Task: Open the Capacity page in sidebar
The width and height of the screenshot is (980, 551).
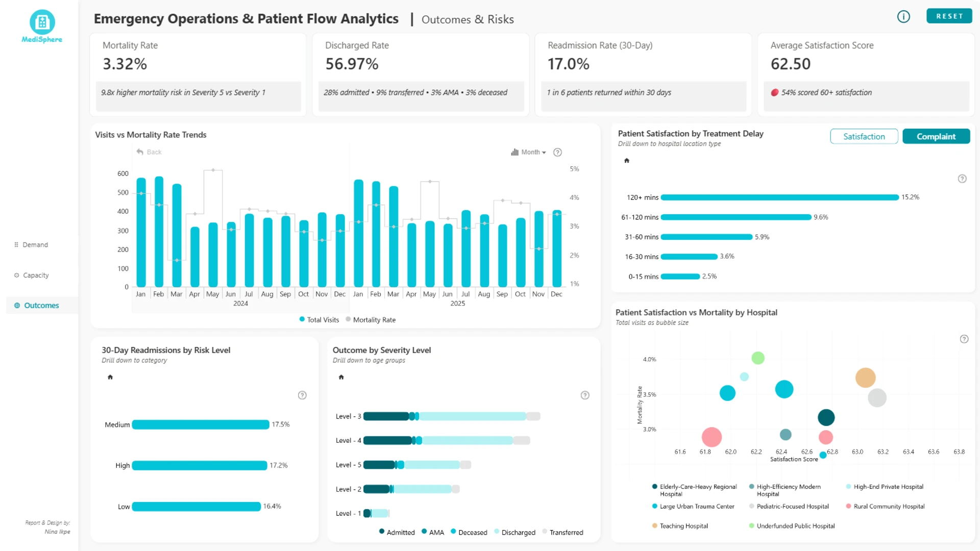Action: pyautogui.click(x=36, y=275)
